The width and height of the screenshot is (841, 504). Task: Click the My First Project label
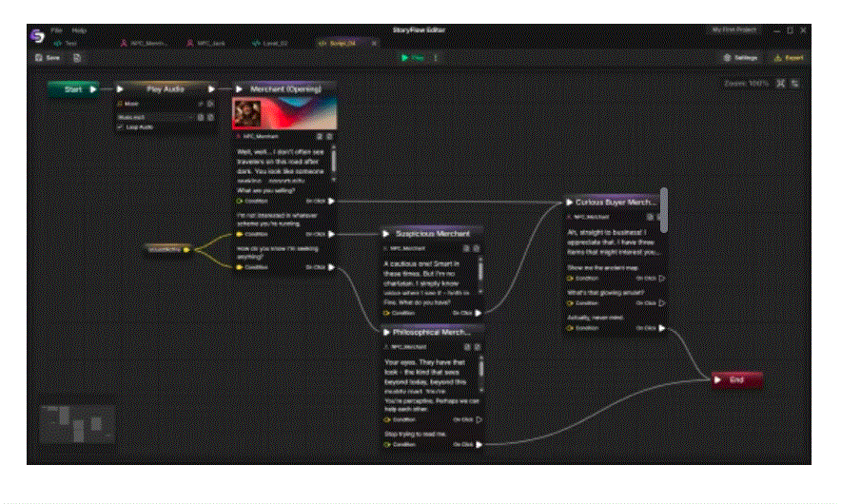tap(733, 30)
